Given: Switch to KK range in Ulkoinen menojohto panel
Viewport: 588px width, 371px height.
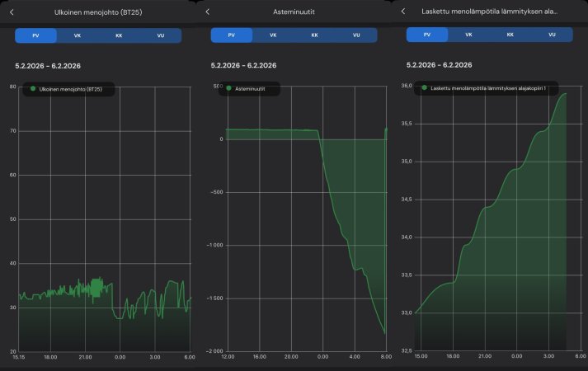Looking at the screenshot, I should [x=119, y=35].
